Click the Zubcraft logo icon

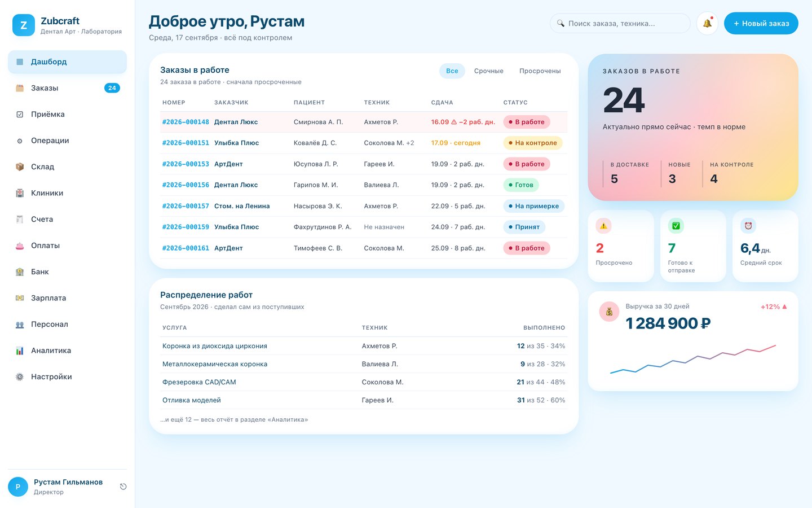tap(24, 25)
